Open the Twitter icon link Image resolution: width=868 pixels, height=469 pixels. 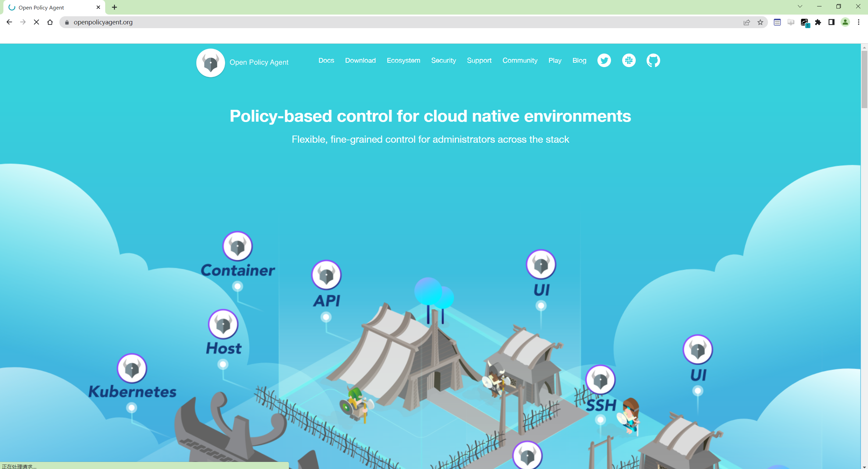click(x=604, y=60)
